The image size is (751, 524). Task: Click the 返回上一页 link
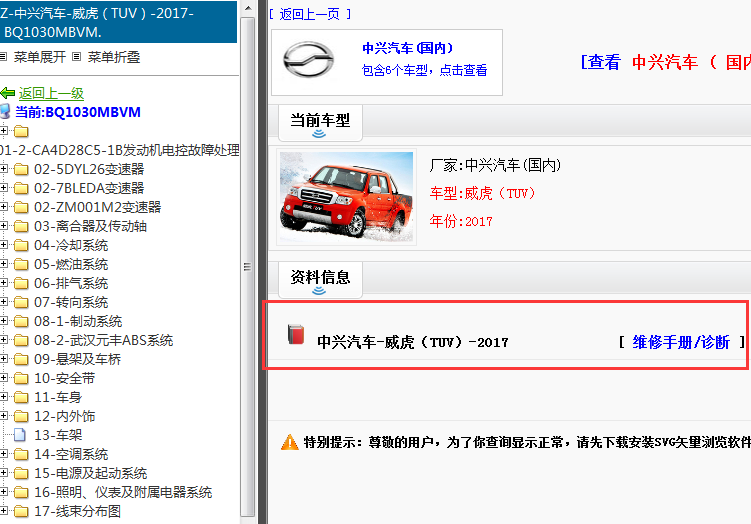point(309,14)
